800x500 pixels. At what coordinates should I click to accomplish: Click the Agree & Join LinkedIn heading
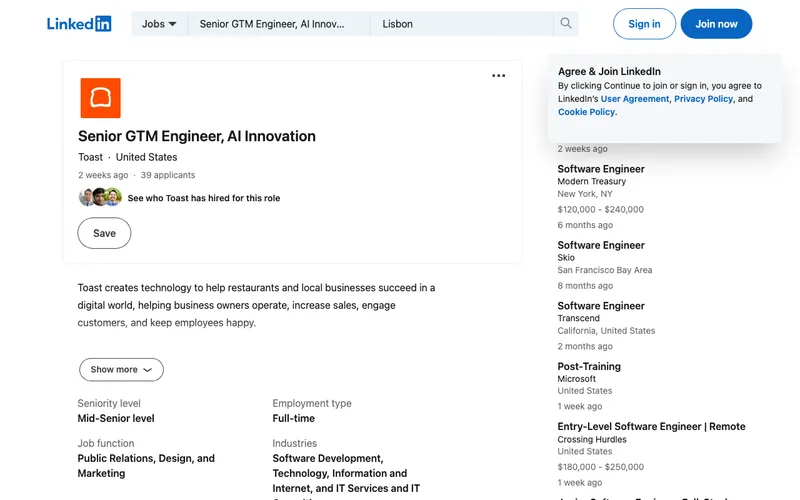pyautogui.click(x=609, y=72)
